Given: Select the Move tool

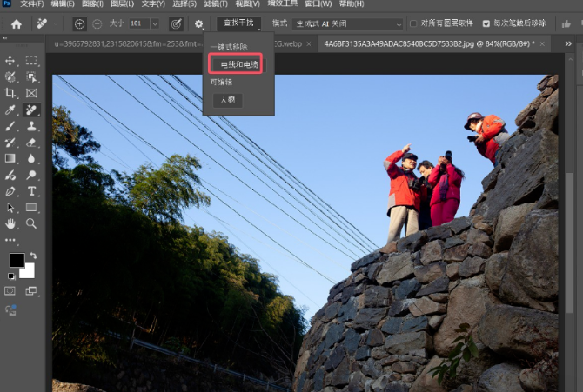Looking at the screenshot, I should pos(10,61).
